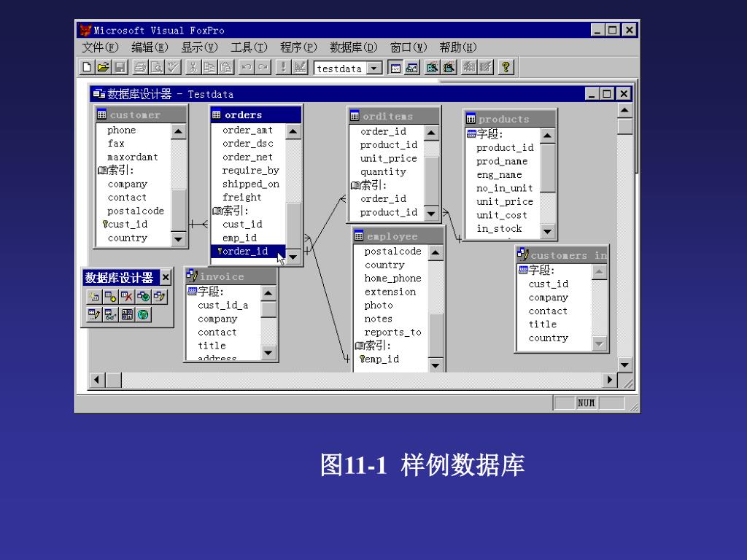Image resolution: width=747 pixels, height=560 pixels.
Task: Click the Print Preview toolbar icon
Action: pos(156,67)
